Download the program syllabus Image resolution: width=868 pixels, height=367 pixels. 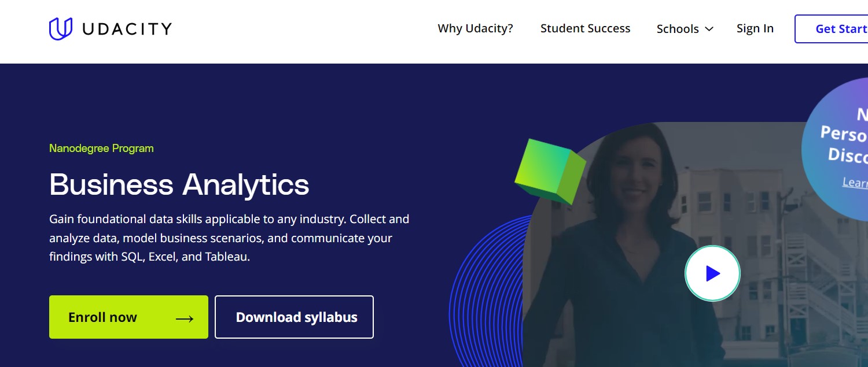[x=294, y=317]
